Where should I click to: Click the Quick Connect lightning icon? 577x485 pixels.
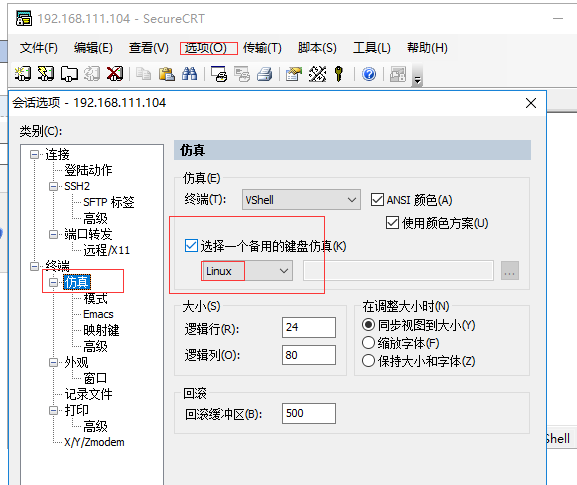point(46,74)
